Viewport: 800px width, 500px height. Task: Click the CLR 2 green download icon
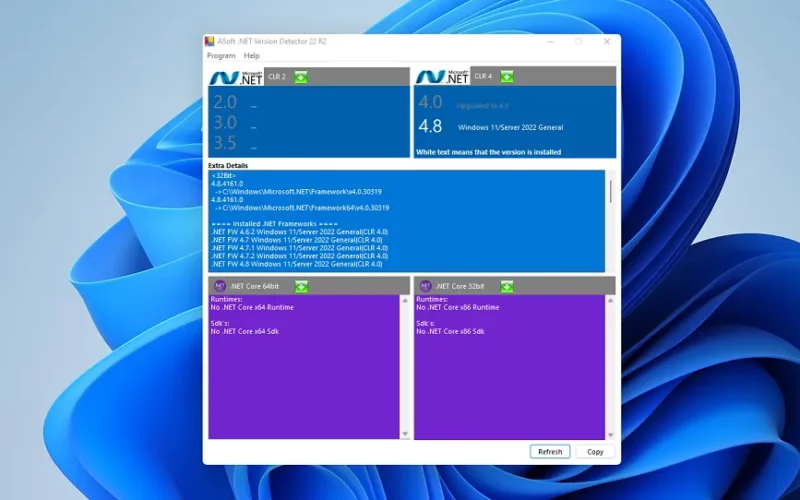[x=301, y=77]
